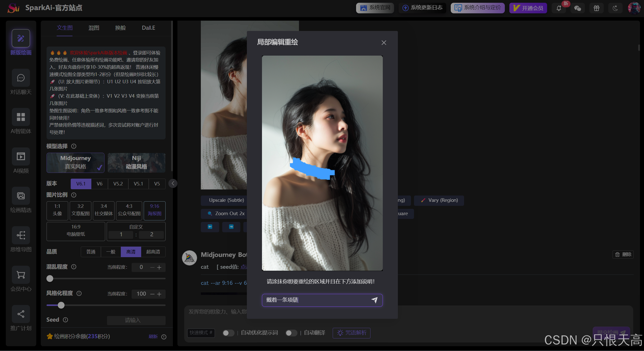
Task: Open the 思维导图 mind map sidebar icon
Action: tap(21, 235)
